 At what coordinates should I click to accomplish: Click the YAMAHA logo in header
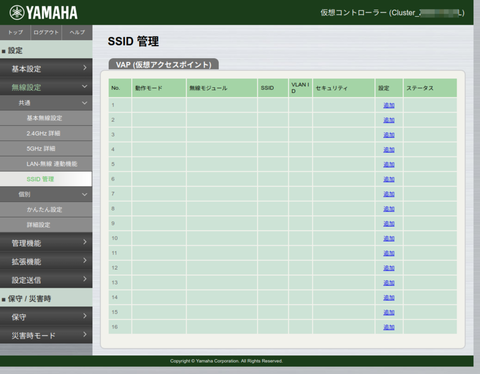pyautogui.click(x=43, y=13)
